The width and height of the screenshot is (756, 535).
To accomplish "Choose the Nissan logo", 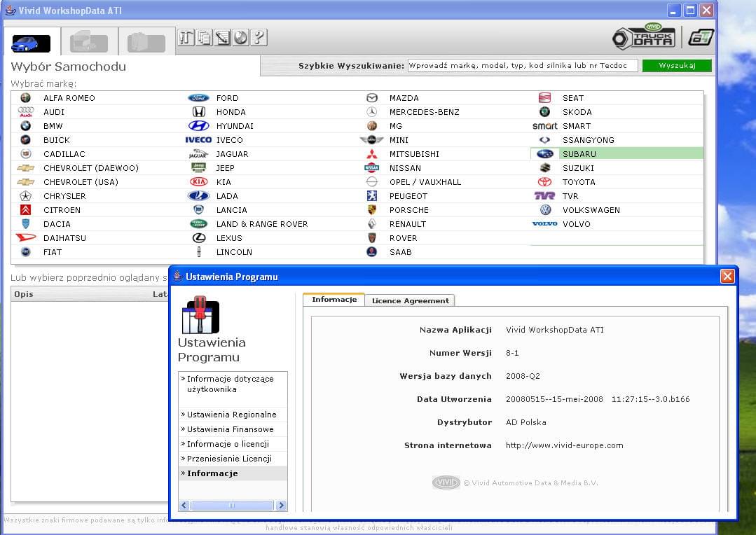I will [x=372, y=168].
